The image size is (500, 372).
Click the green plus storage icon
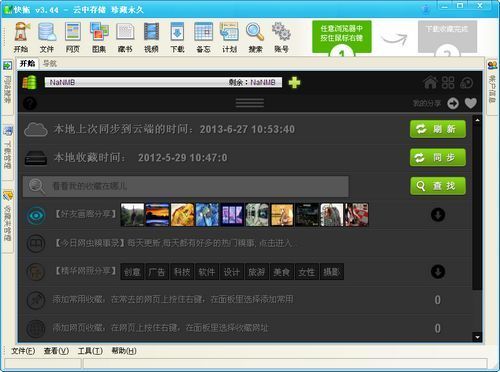[x=294, y=82]
